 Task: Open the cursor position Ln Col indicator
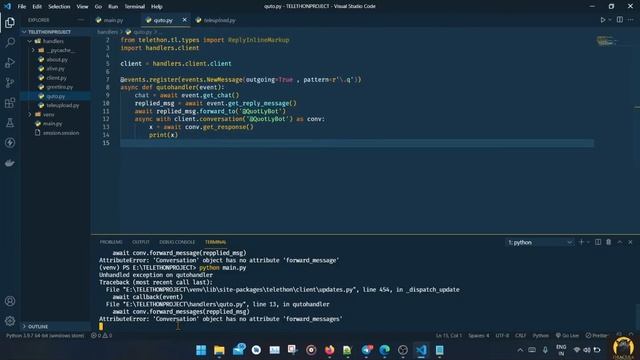tap(449, 336)
